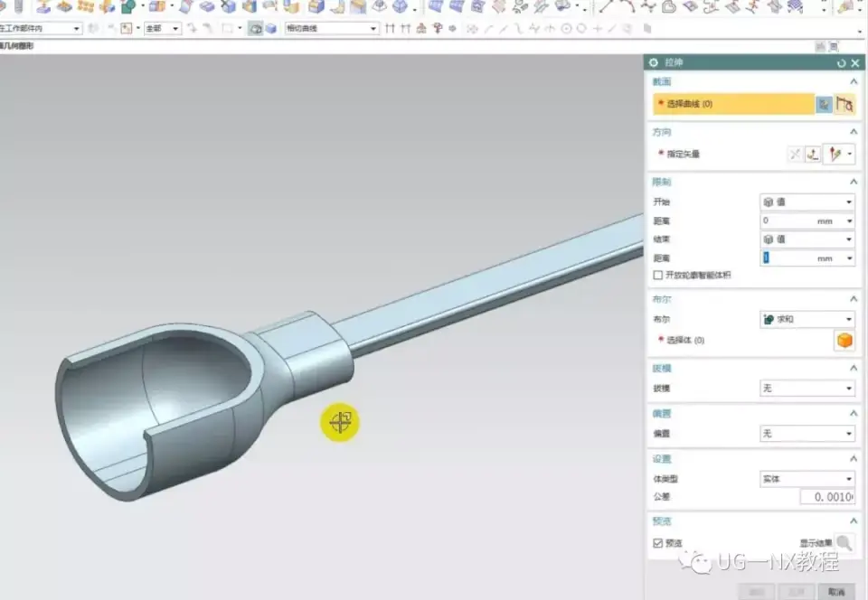Image resolution: width=868 pixels, height=600 pixels.
Task: Click the 公差 input showing 0.0010
Action: 827,497
